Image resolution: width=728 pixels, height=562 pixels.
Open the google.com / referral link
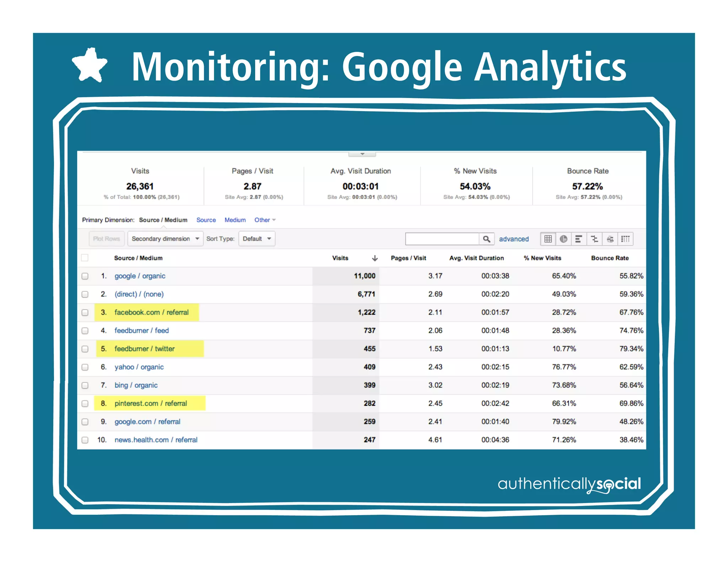tap(147, 422)
